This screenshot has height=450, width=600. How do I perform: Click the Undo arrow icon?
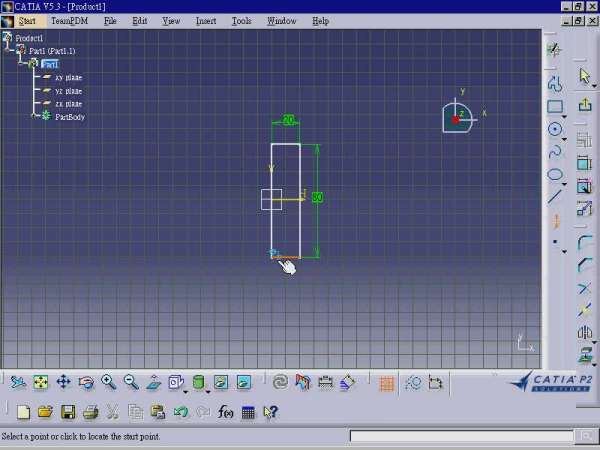pos(181,412)
